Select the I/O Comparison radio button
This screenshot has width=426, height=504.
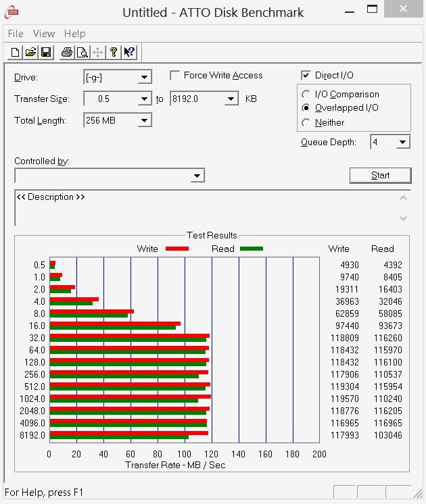point(306,94)
